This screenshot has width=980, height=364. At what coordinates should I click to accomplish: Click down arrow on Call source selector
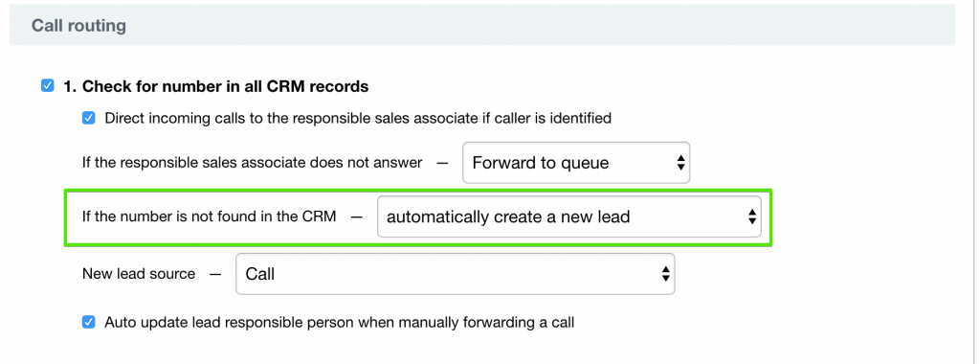[x=666, y=279]
